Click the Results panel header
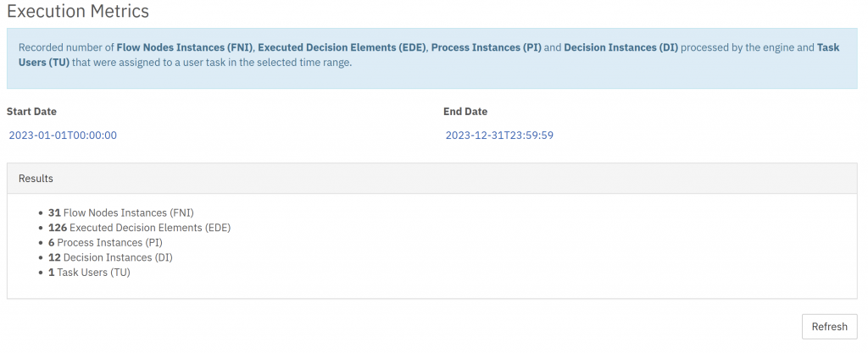 click(x=431, y=179)
